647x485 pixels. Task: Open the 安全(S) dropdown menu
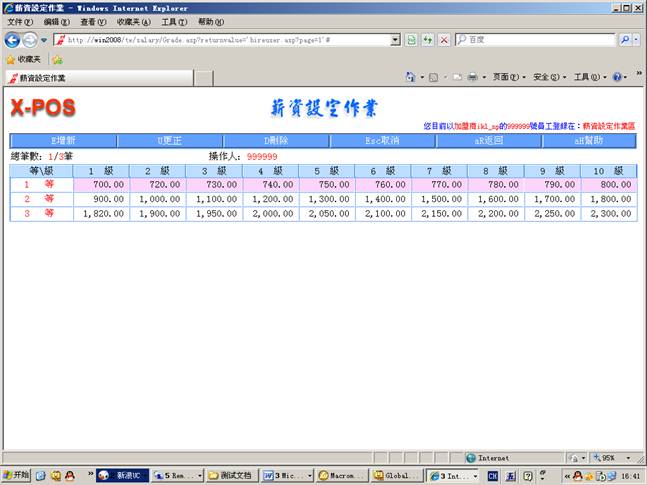[549, 77]
